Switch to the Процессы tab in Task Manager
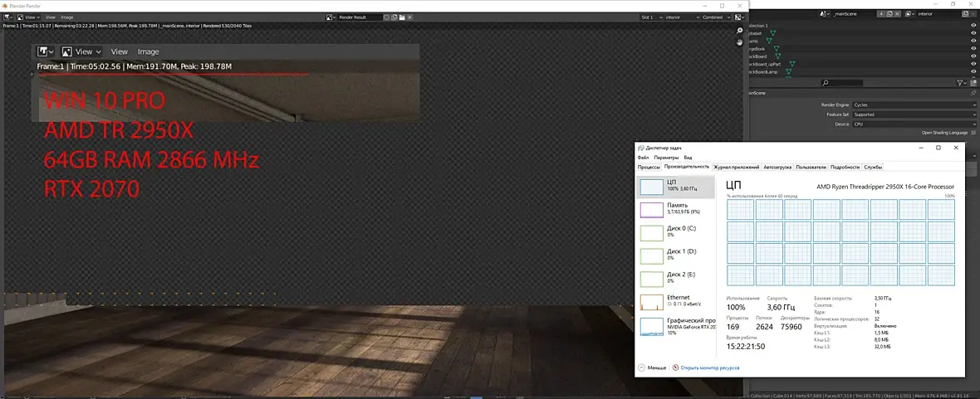Viewport: 980px width, 399px height. [649, 167]
